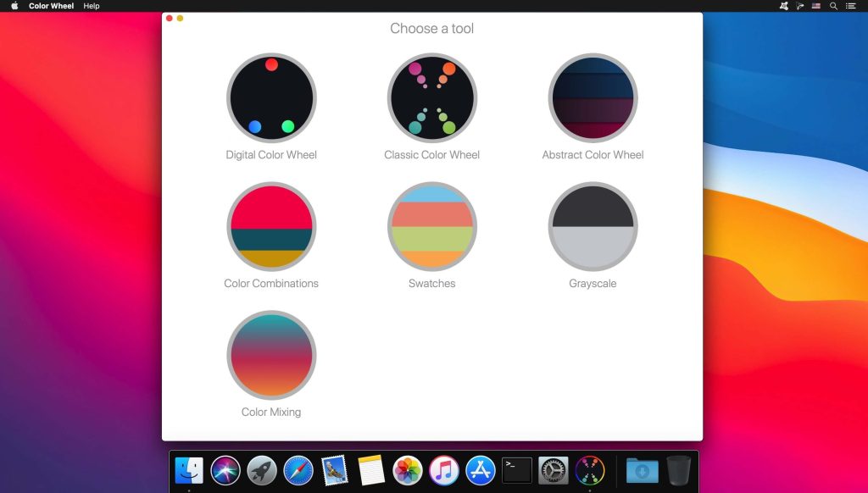The height and width of the screenshot is (493, 868).
Task: Open System Preferences from the Dock
Action: (553, 470)
